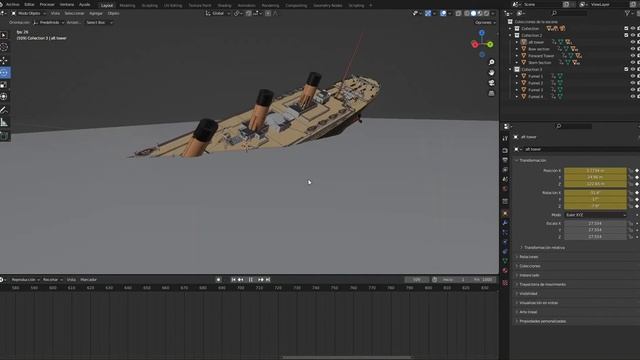The image size is (640, 360).
Task: Select the Measure tool in the left toolbar
Action: click(4, 122)
